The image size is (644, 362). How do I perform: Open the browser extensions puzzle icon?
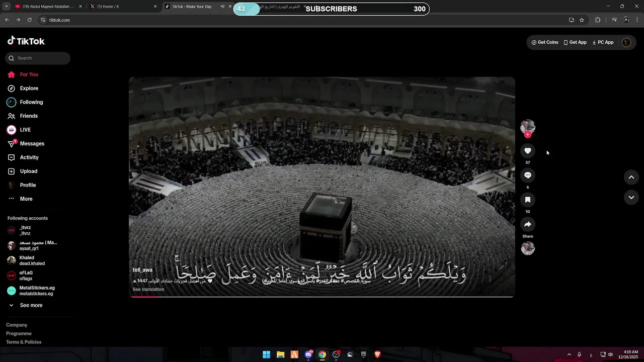tap(598, 20)
